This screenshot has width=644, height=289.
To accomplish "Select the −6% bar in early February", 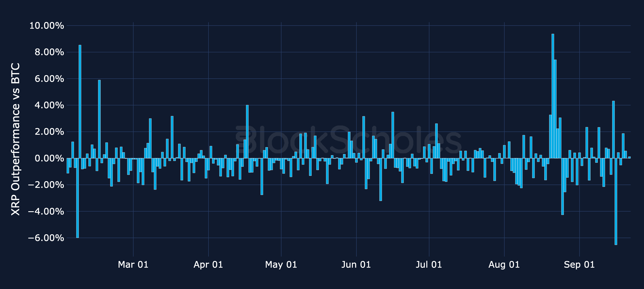I will [78, 198].
